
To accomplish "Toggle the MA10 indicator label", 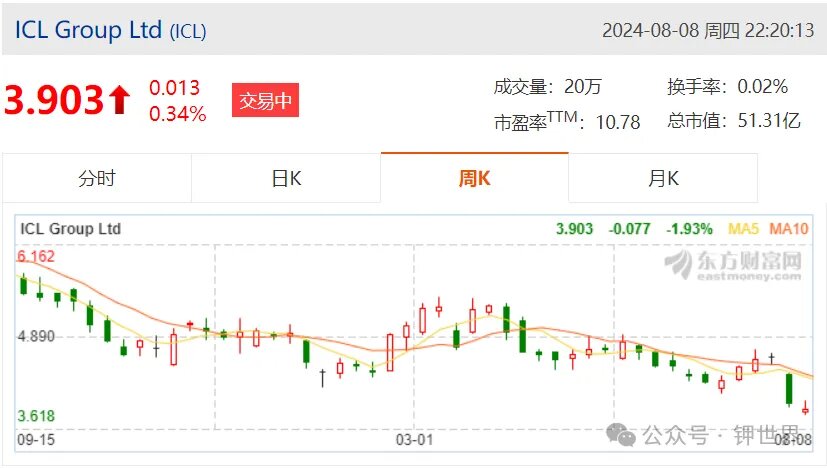I will (788, 229).
